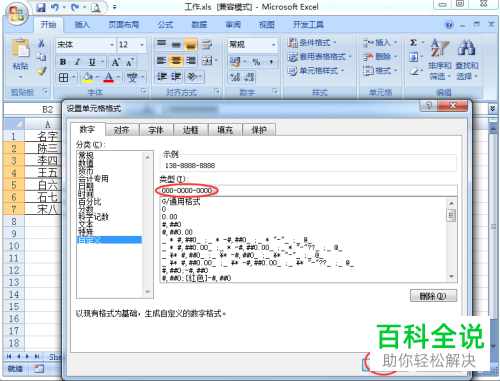Open Sort and Filter options

(x=440, y=59)
